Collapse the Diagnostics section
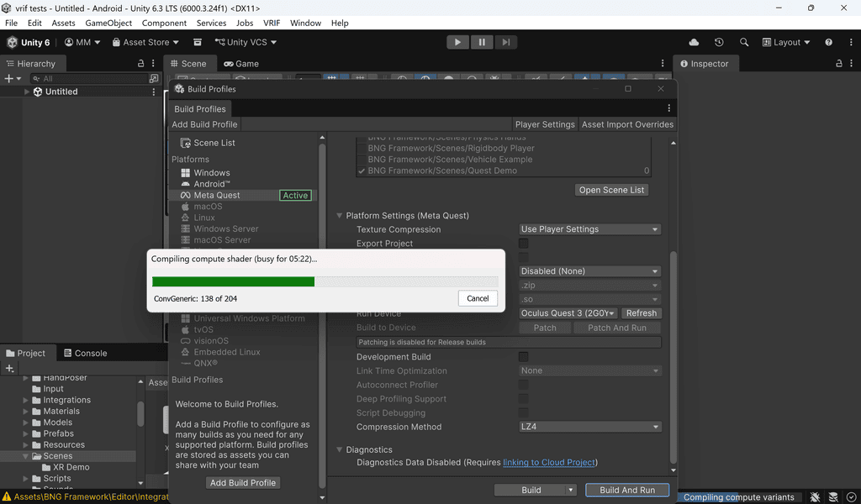This screenshot has width=861, height=504. click(x=340, y=449)
